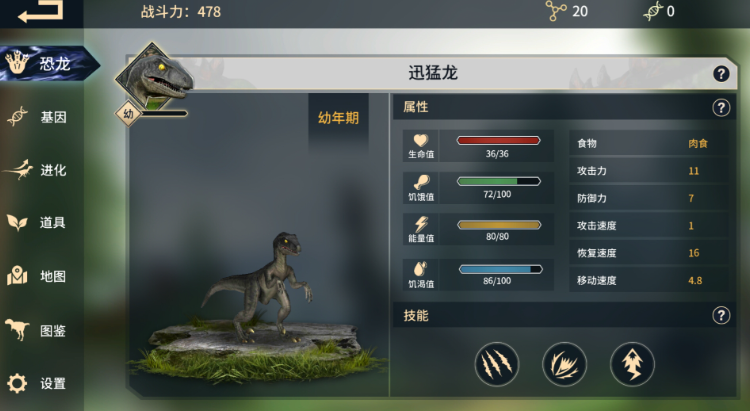Open the 地图 map screen
Screen dimensions: 750x411
pyautogui.click(x=37, y=276)
